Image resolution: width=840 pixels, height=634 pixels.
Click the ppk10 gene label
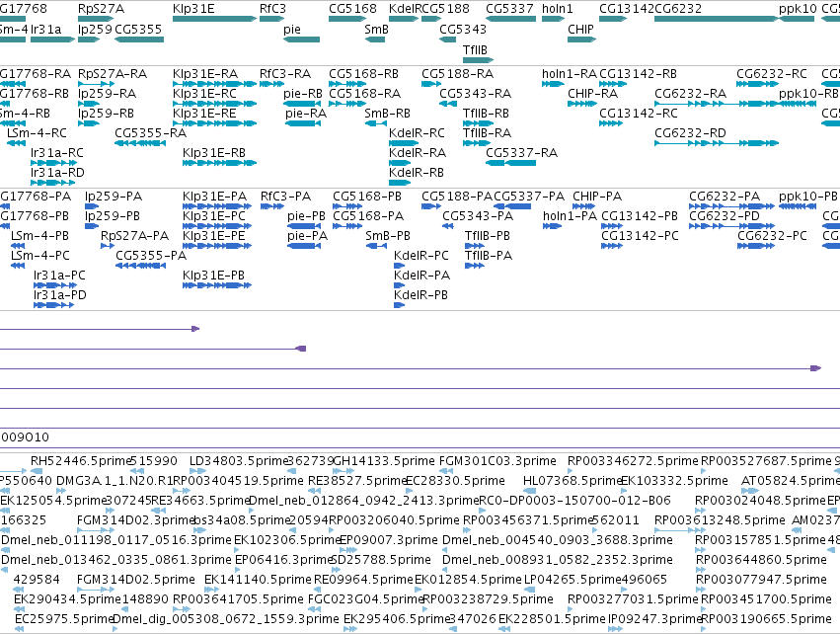click(x=798, y=9)
